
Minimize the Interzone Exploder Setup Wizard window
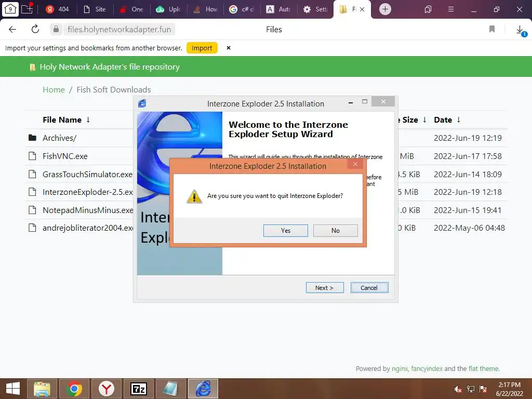[x=351, y=102]
